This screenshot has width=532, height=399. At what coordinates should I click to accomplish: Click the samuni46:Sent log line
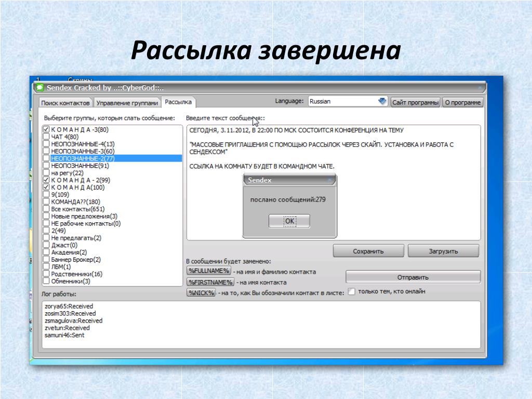click(64, 335)
